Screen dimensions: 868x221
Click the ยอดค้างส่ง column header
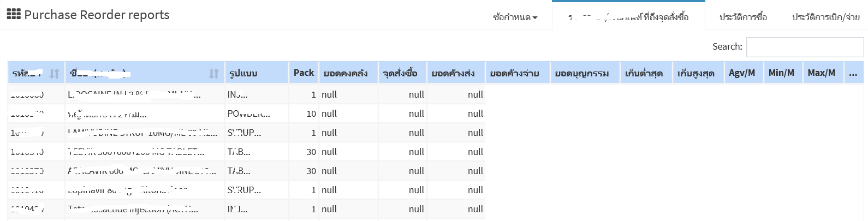[453, 73]
